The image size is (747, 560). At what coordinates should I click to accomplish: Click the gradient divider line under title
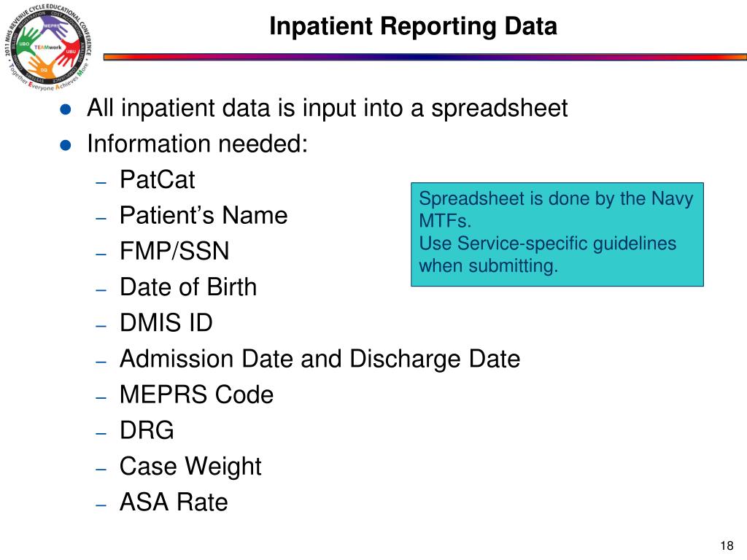(425, 57)
